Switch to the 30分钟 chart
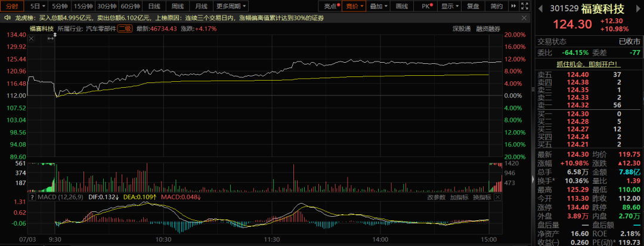The image size is (644, 246). 107,6
